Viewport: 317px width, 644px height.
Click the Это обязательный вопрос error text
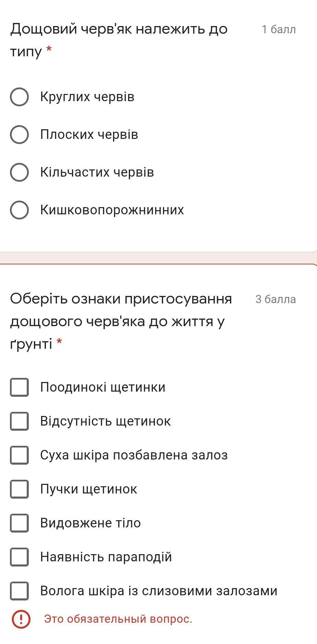(x=118, y=619)
